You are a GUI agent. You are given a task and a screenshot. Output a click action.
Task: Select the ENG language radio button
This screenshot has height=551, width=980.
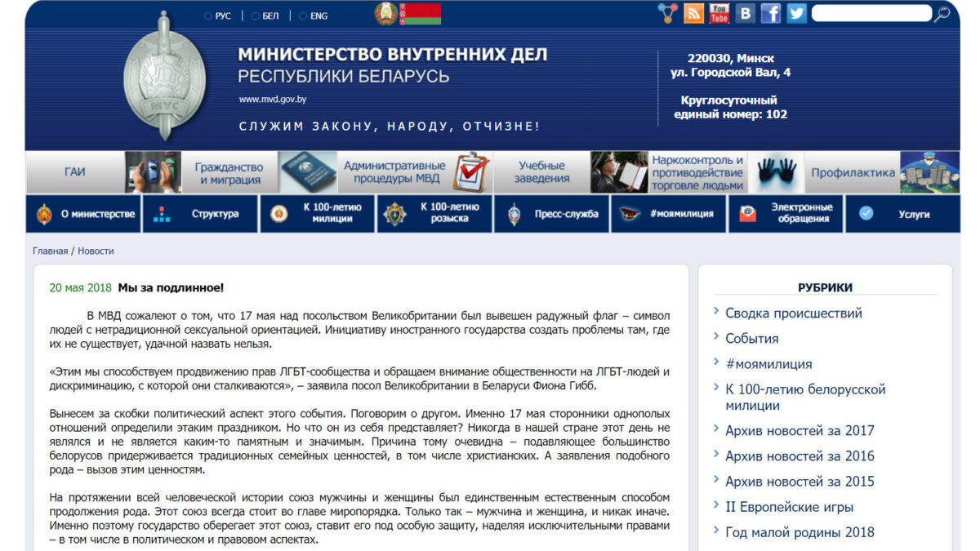[303, 16]
